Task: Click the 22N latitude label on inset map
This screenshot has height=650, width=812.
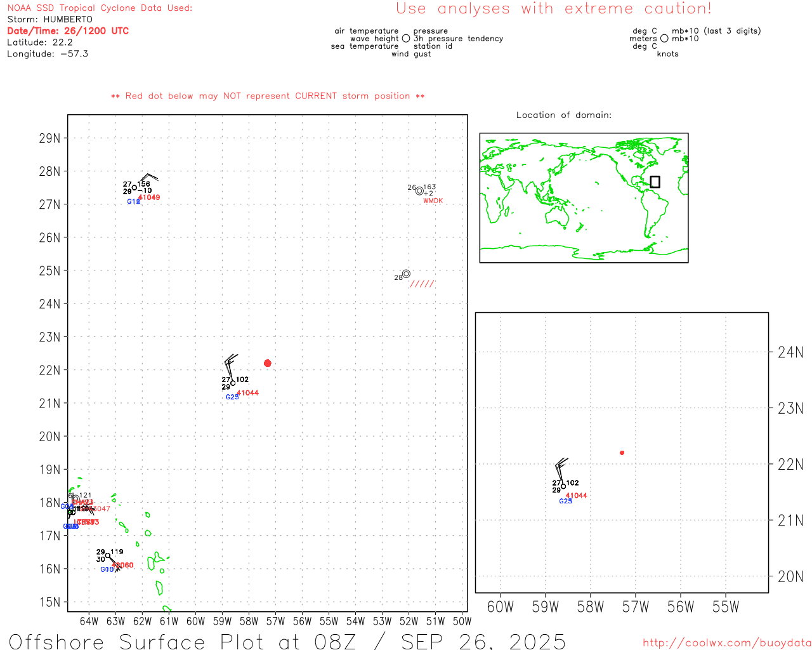Action: (x=791, y=465)
